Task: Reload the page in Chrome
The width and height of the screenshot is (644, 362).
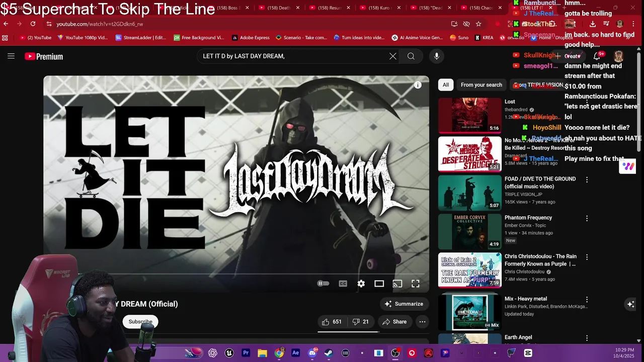Action: (33, 24)
